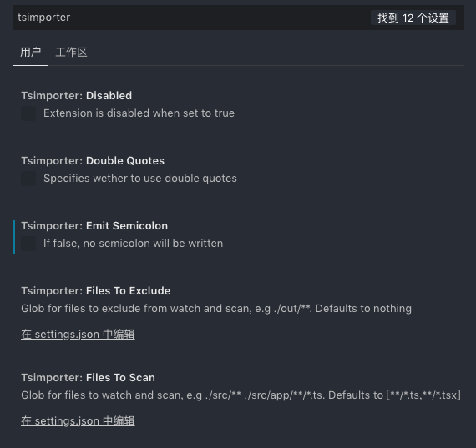476x448 pixels.
Task: Click the '找到 12 个设置' results count badge
Action: coord(413,18)
